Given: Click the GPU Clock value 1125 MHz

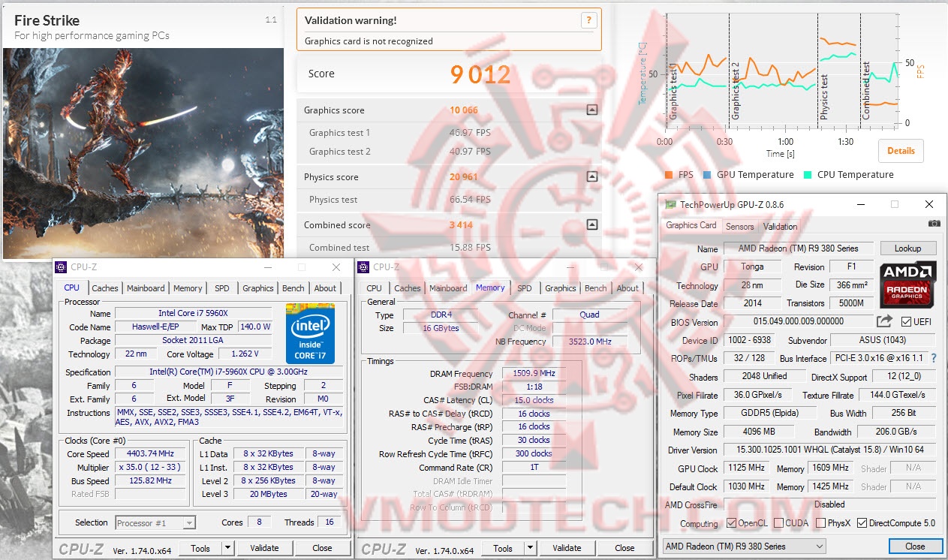Looking at the screenshot, I should (x=745, y=468).
